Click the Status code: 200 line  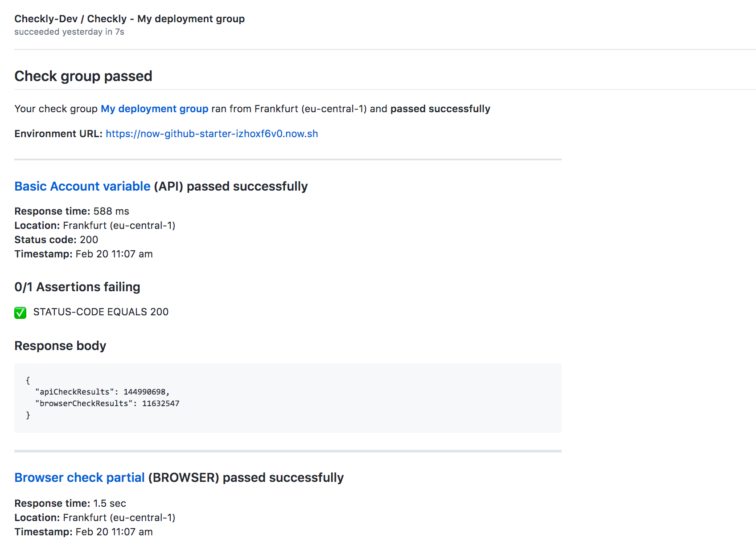click(x=56, y=240)
